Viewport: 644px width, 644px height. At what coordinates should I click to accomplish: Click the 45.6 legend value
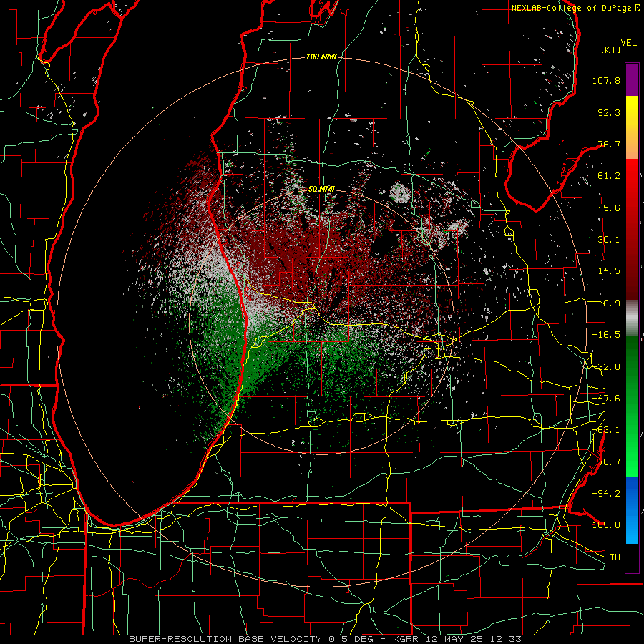click(x=609, y=208)
